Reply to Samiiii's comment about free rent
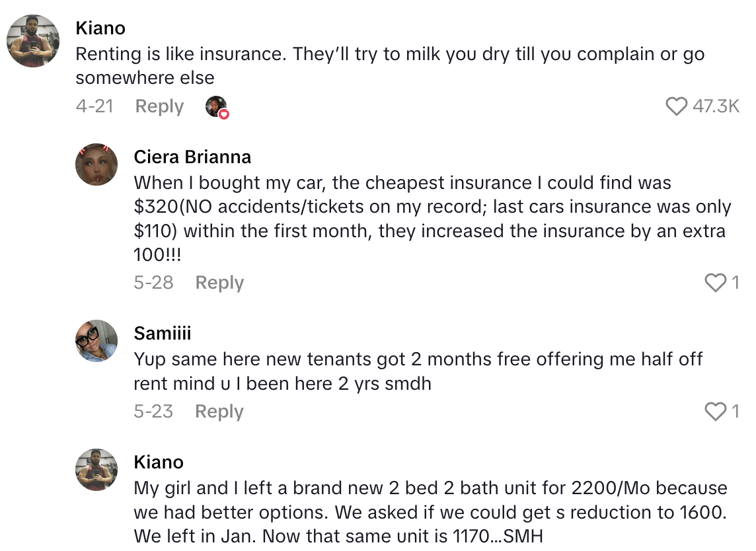This screenshot has height=551, width=756. tap(219, 412)
